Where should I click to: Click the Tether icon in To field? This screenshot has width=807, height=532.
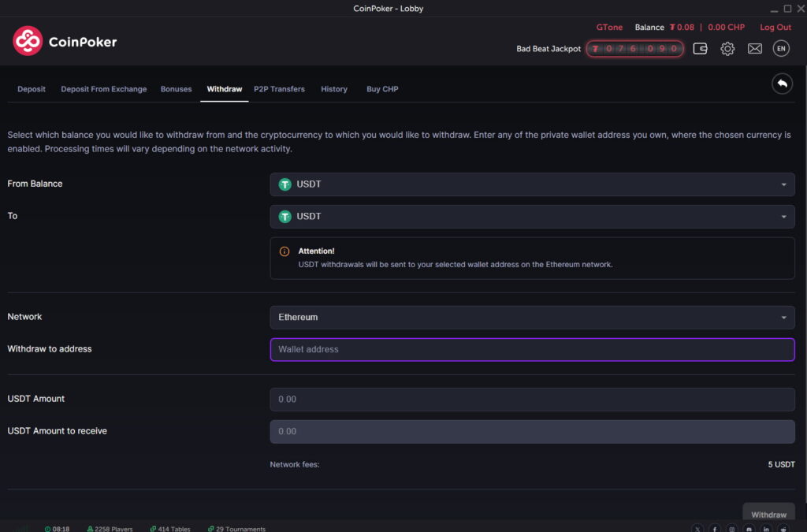(x=284, y=217)
